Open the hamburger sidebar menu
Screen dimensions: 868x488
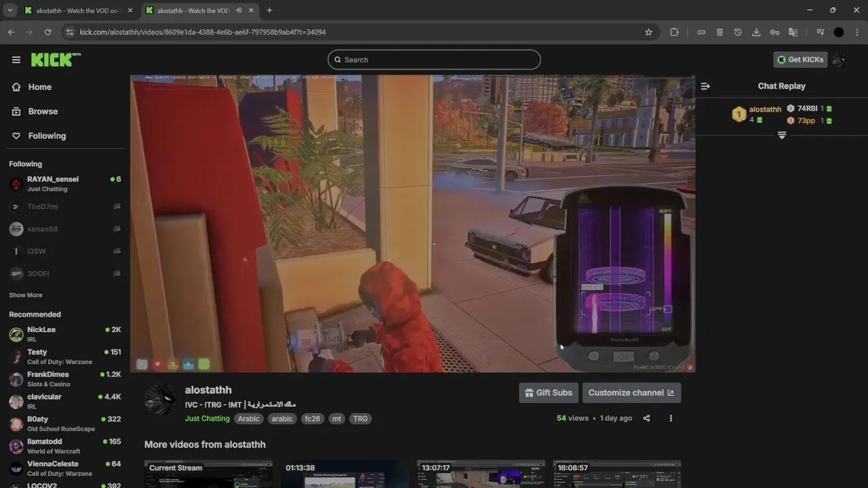tap(16, 60)
